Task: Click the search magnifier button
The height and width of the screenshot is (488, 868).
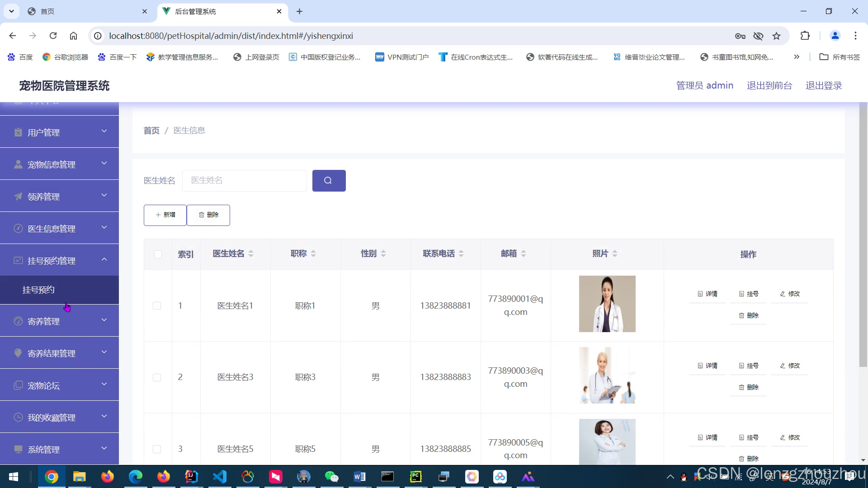Action: (329, 181)
